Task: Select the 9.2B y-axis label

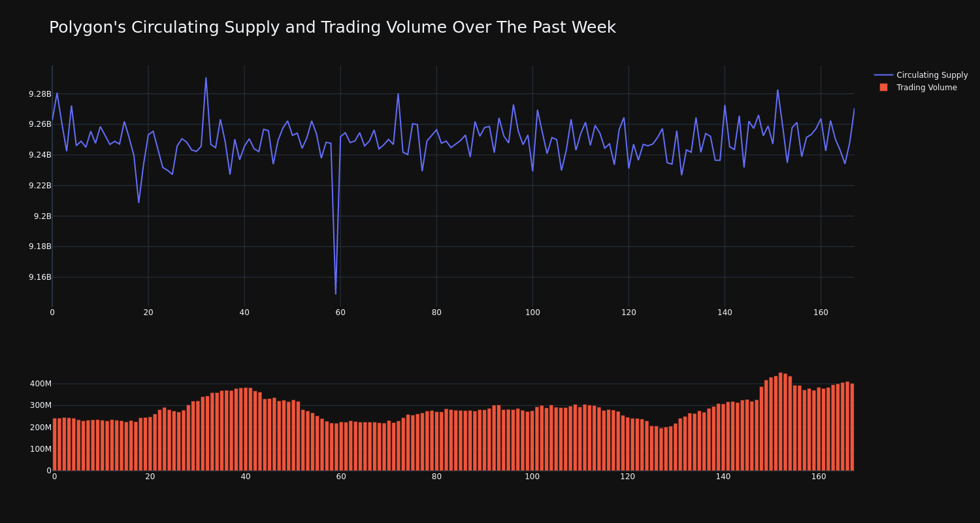Action: [x=42, y=216]
